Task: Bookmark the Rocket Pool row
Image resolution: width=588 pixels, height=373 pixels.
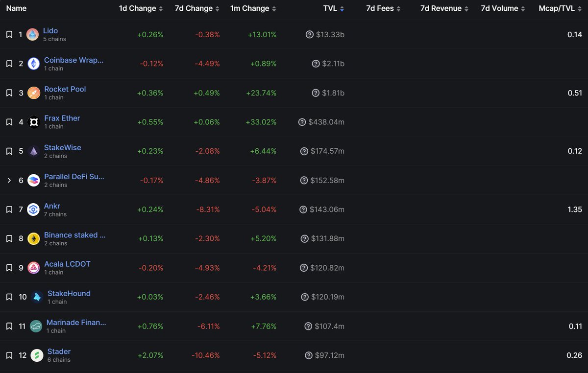Action: 9,93
